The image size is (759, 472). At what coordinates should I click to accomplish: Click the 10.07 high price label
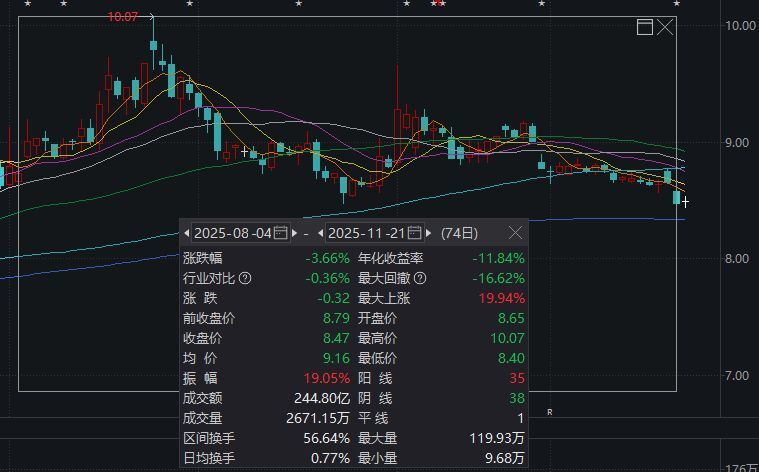coord(122,17)
